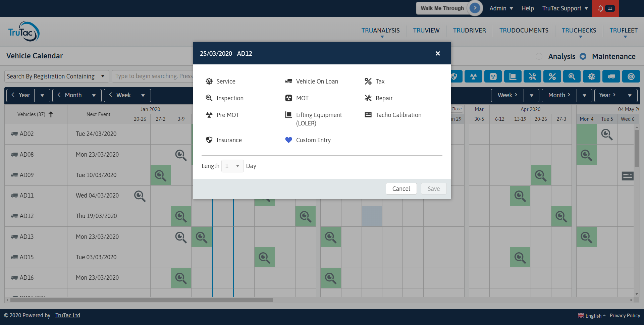Change language from English
644x325 pixels.
592,316
